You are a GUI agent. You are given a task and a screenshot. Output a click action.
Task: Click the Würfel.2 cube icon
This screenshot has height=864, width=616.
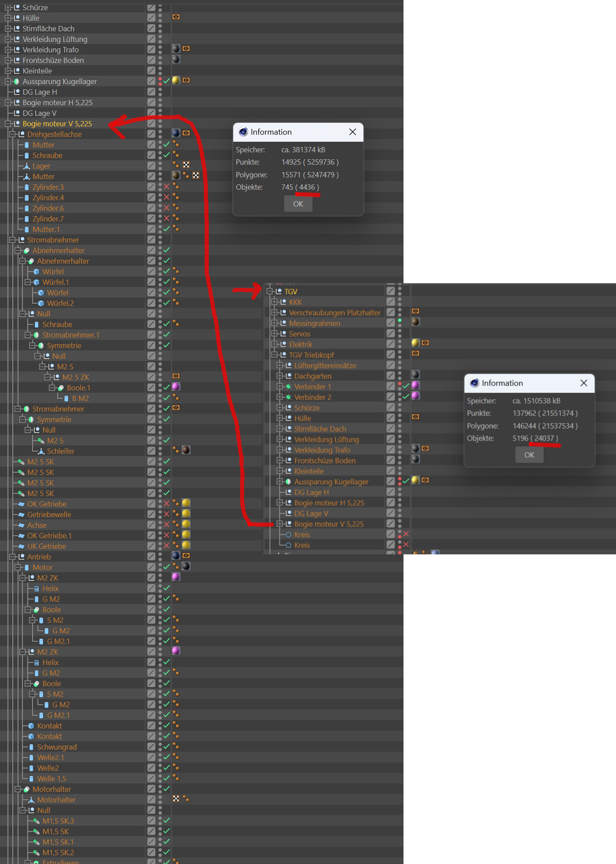point(41,303)
